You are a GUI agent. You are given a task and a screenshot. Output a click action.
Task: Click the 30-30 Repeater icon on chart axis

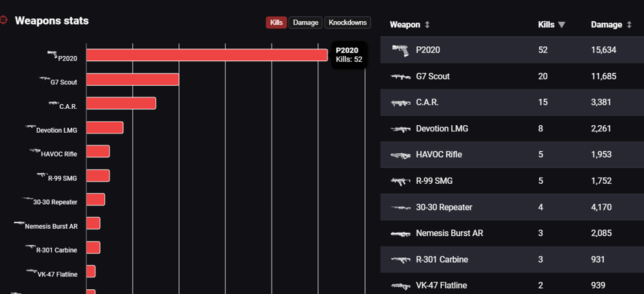click(27, 199)
